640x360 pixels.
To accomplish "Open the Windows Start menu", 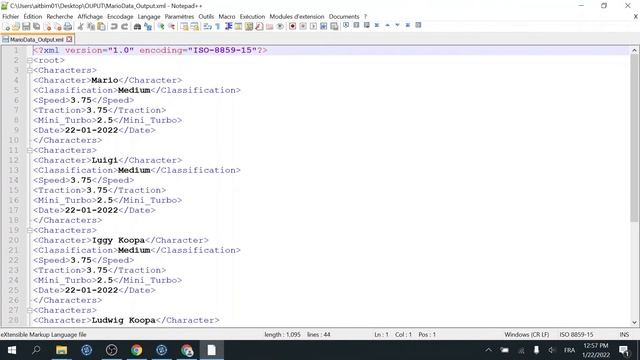I will tap(11, 350).
